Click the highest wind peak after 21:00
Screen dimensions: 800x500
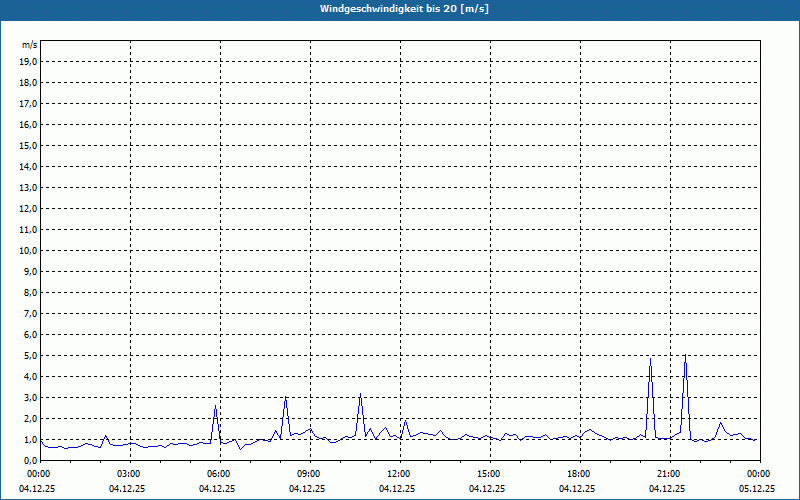coord(685,356)
